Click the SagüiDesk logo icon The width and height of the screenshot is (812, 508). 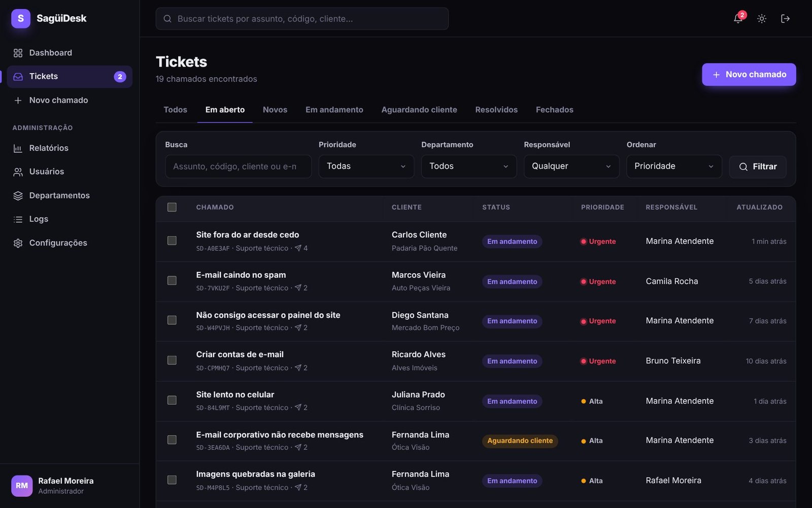(21, 18)
